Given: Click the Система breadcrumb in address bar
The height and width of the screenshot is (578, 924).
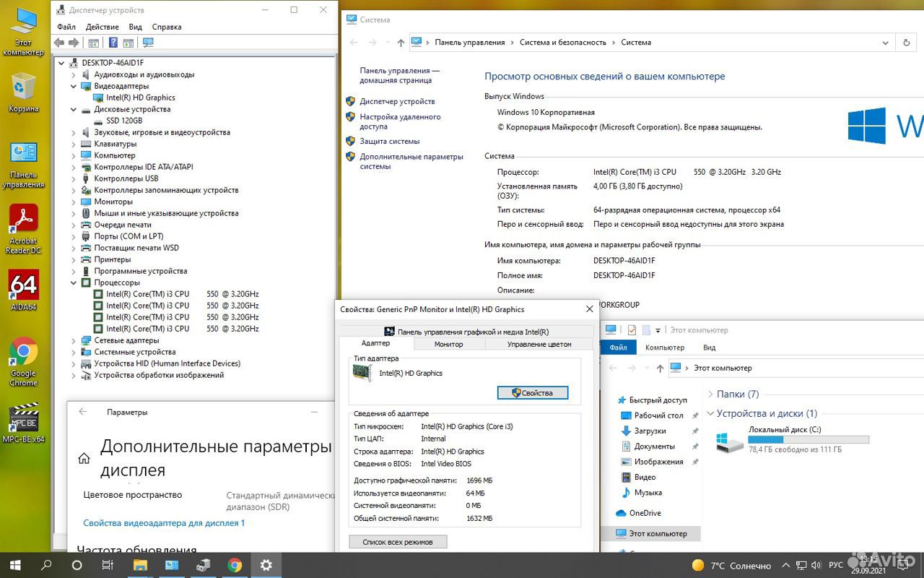Looking at the screenshot, I should (x=636, y=43).
